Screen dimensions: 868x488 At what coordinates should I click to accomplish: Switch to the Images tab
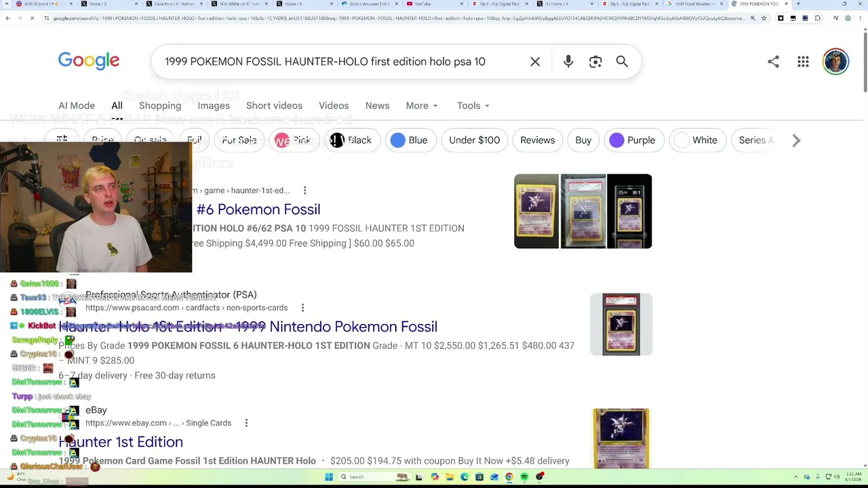pyautogui.click(x=214, y=106)
